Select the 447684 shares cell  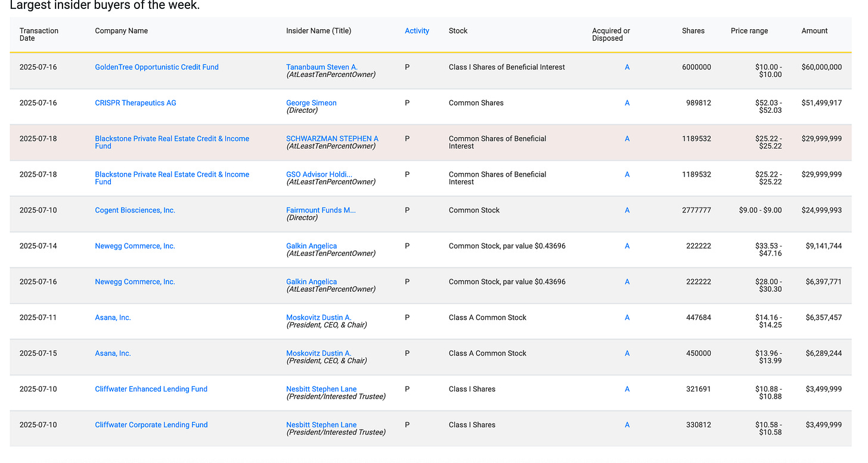[699, 318]
